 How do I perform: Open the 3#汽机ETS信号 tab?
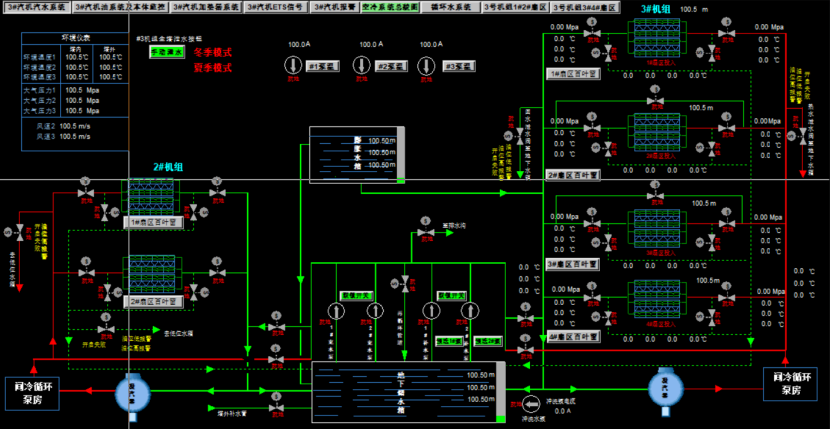tap(277, 7)
